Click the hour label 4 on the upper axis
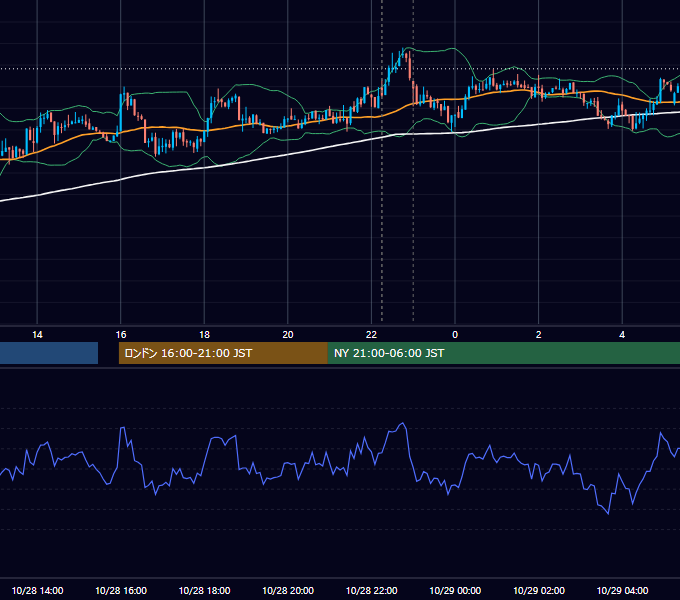680x600 pixels. (x=622, y=335)
